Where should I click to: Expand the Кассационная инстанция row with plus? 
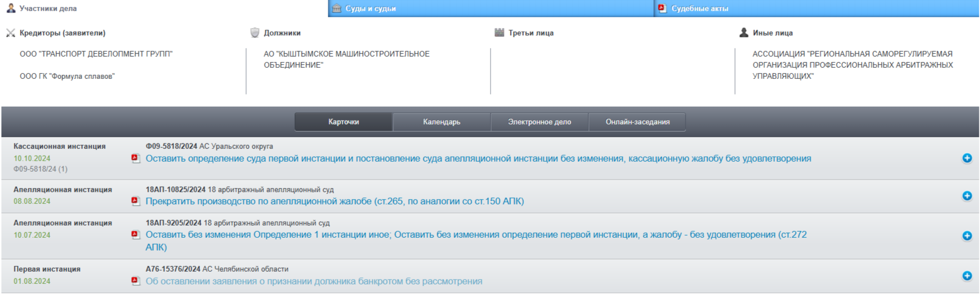967,158
